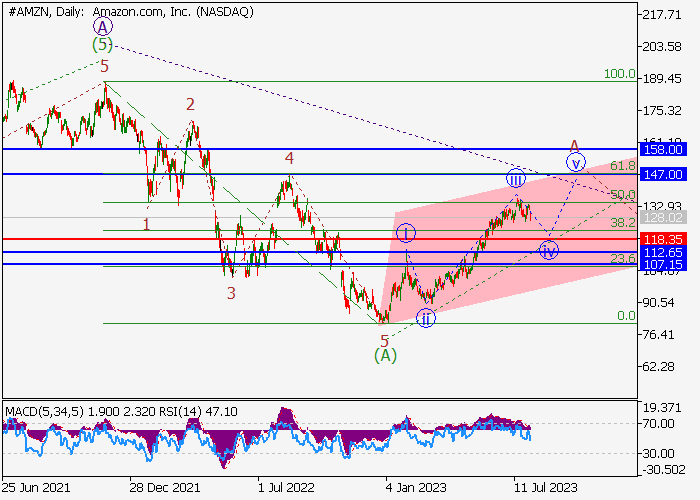700x500 pixels.
Task: Click the 203.58 price axis value
Action: (662, 46)
